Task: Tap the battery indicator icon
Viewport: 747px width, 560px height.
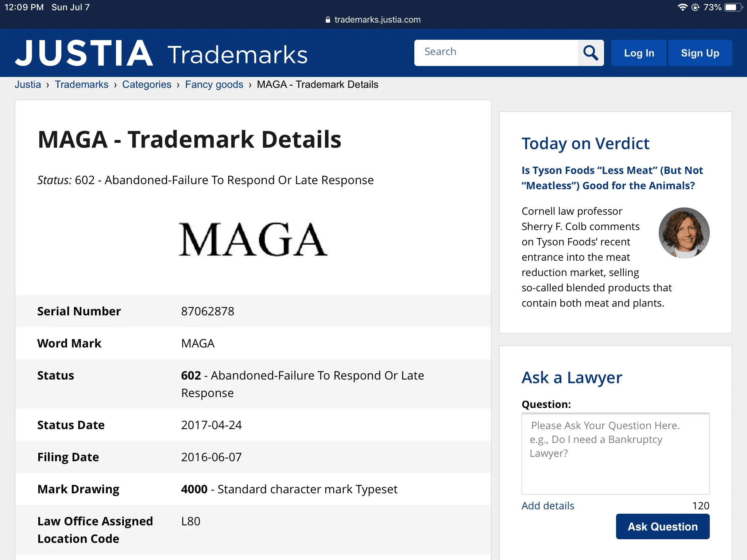Action: [733, 7]
